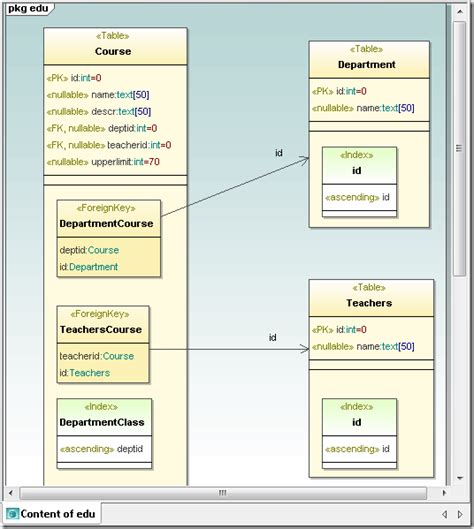474x529 pixels.
Task: Click the horizontal scrollbar left arrow
Action: coord(11,493)
